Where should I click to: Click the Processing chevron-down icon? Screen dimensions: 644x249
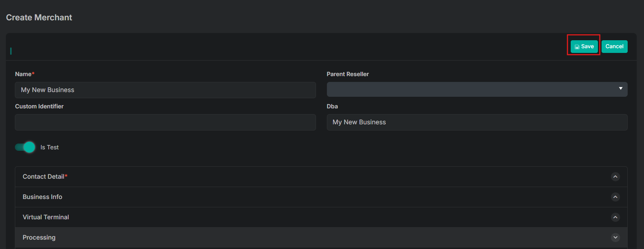(x=615, y=237)
